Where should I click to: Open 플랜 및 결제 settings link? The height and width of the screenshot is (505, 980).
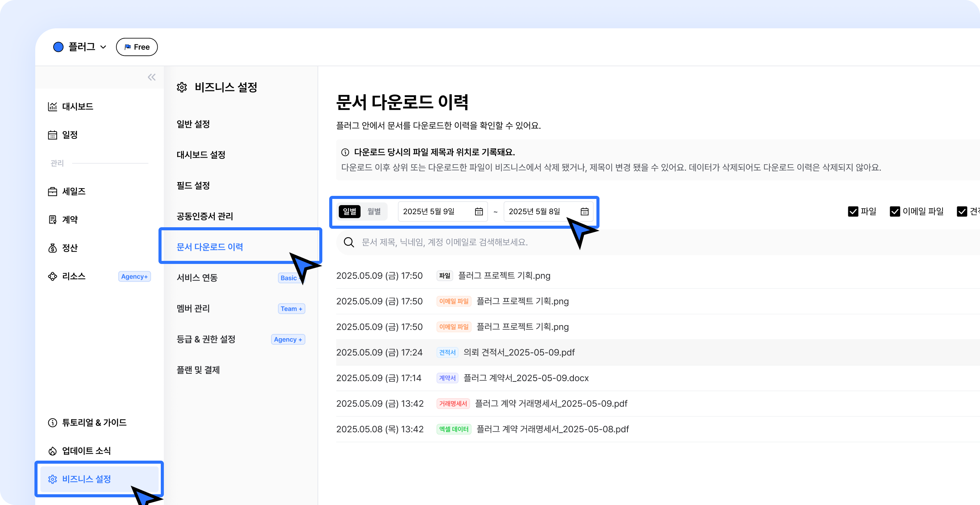click(x=198, y=370)
